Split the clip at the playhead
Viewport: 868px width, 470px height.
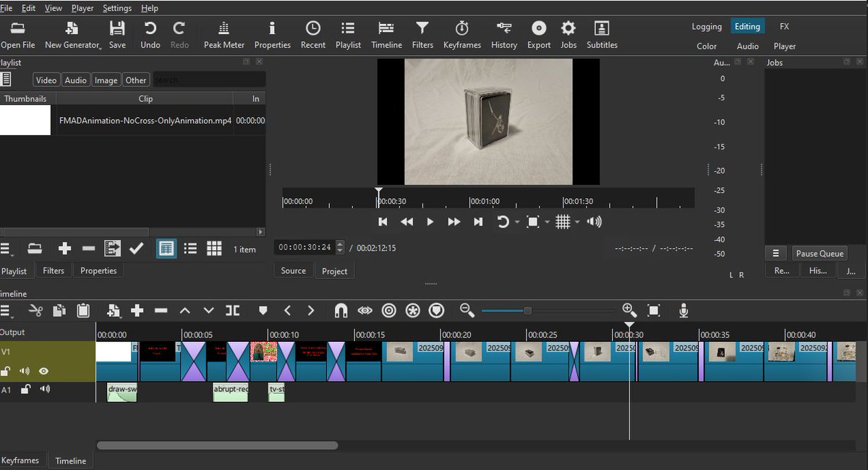pos(232,310)
